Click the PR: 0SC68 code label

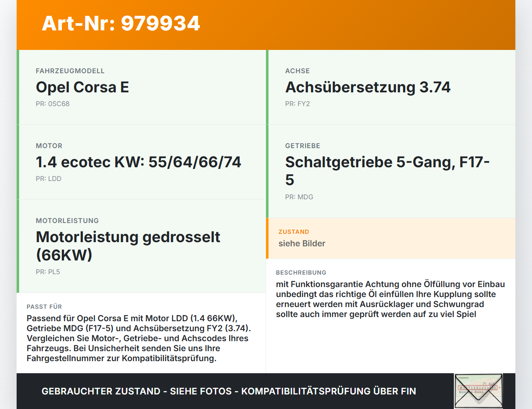(x=53, y=104)
